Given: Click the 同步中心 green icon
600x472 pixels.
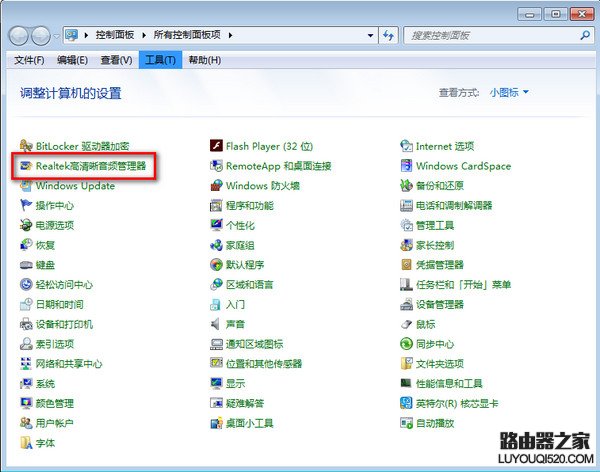Looking at the screenshot, I should point(406,344).
